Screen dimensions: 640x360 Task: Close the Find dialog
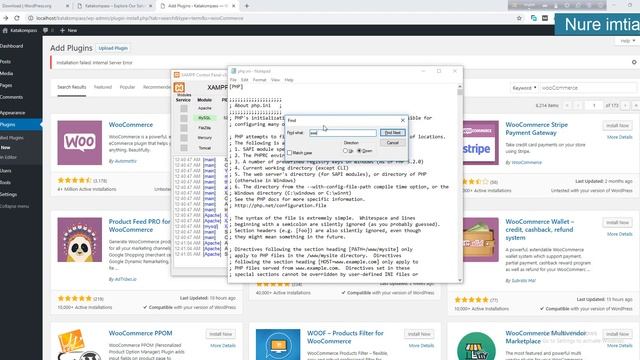point(402,120)
